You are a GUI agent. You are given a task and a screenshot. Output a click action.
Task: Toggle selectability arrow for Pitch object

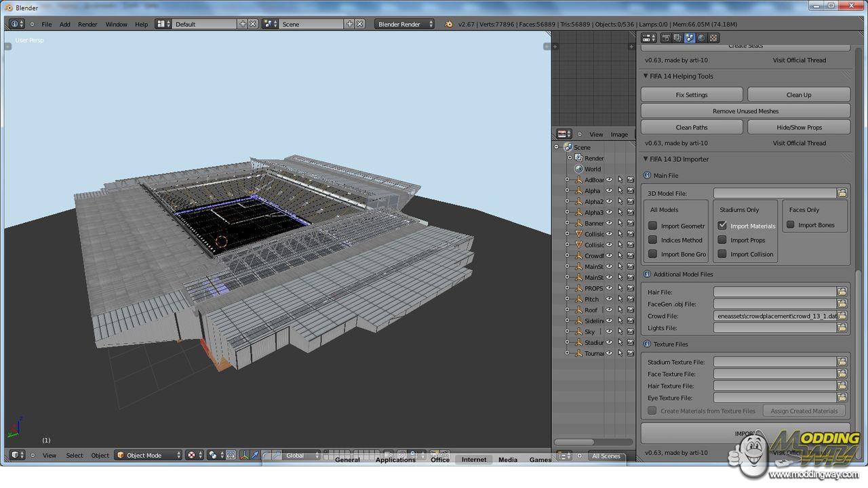pos(620,299)
